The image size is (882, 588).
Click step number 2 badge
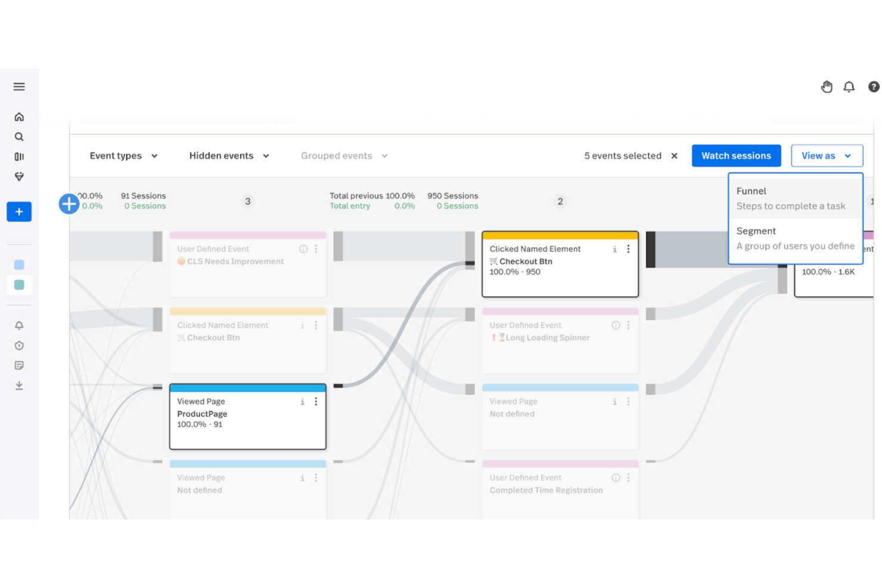point(560,201)
